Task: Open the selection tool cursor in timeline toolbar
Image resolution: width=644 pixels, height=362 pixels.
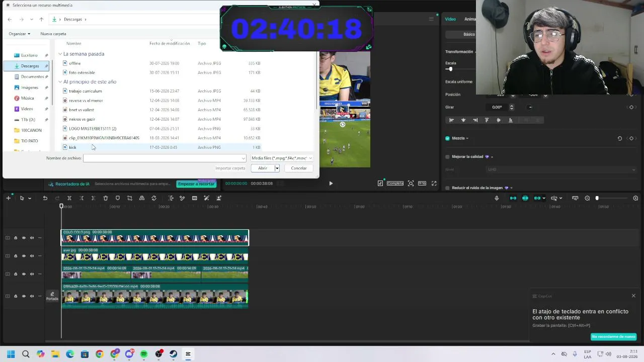Action: (22, 198)
